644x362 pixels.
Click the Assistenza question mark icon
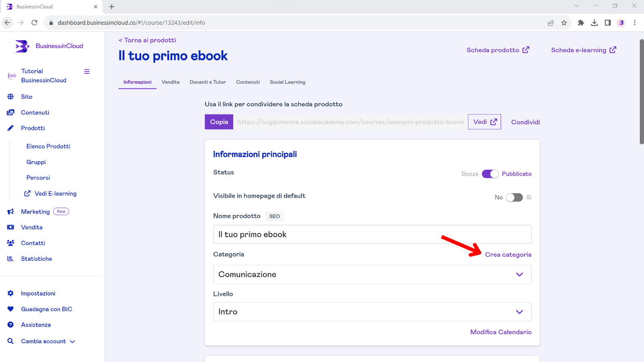pos(10,325)
